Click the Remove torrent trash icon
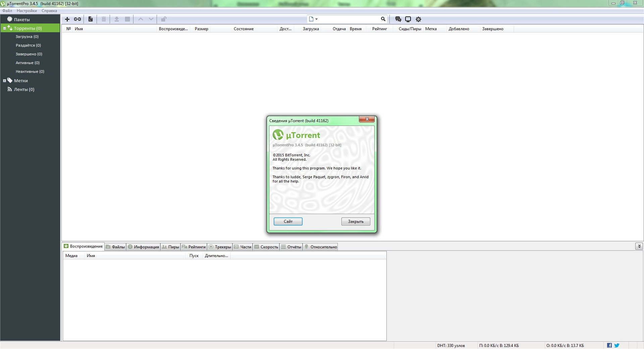 pos(104,19)
